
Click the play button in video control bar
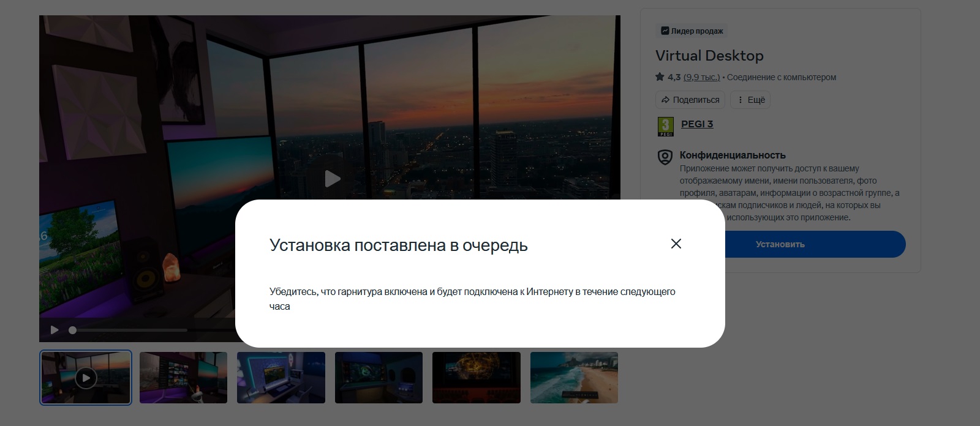point(55,330)
